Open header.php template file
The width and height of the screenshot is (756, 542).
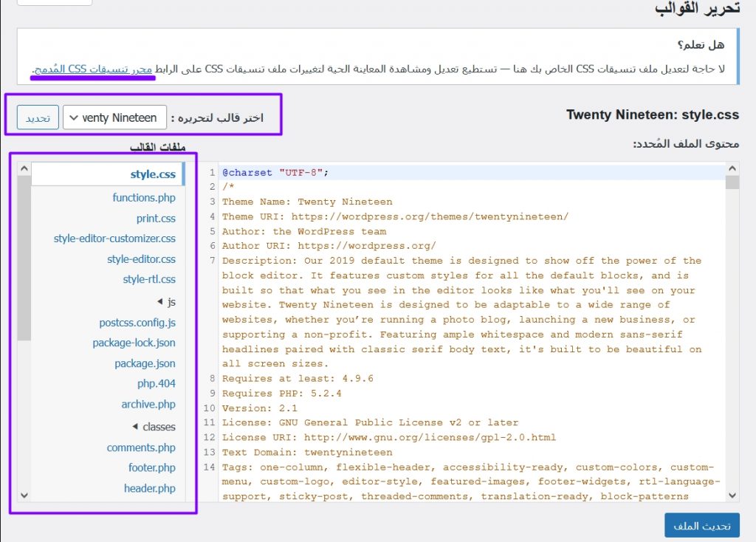pyautogui.click(x=149, y=489)
